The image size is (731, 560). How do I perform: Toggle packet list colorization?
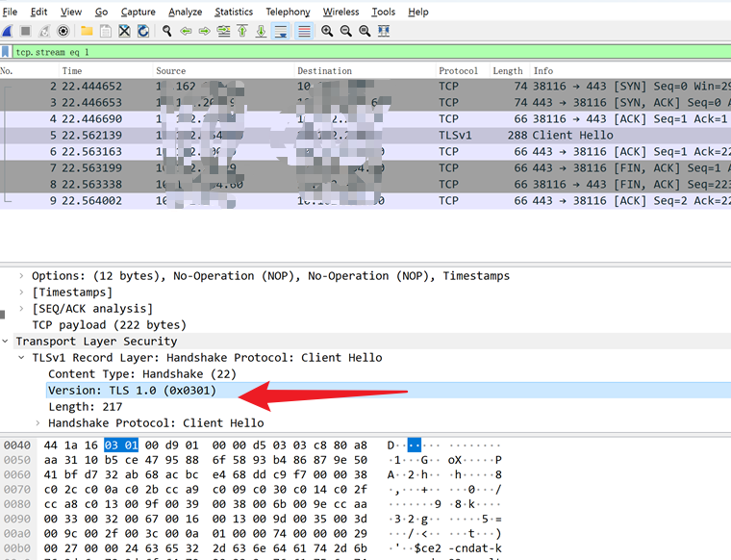coord(304,31)
